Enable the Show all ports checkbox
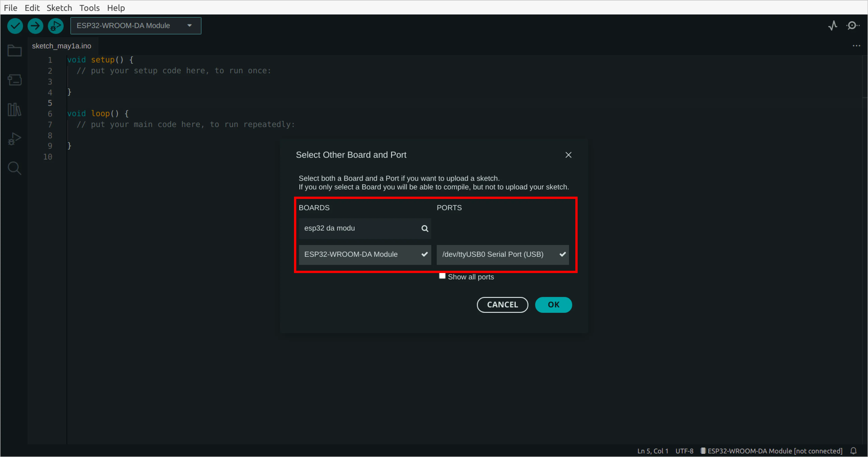The height and width of the screenshot is (457, 868). pos(442,276)
